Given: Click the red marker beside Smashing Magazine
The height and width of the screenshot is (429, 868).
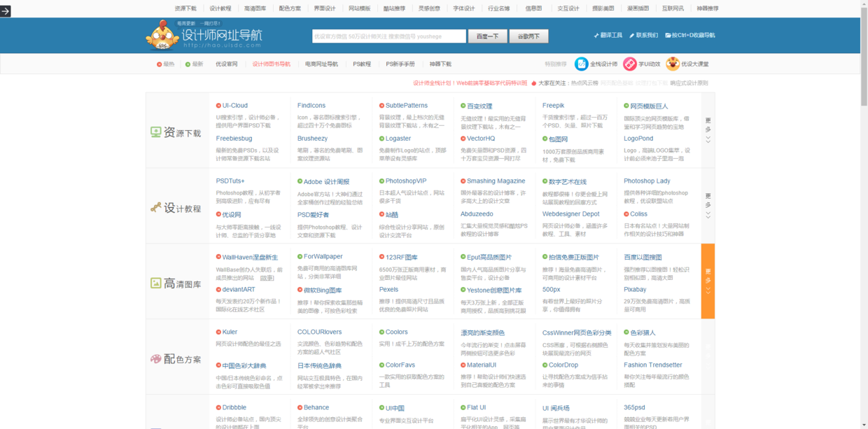Looking at the screenshot, I should (463, 181).
